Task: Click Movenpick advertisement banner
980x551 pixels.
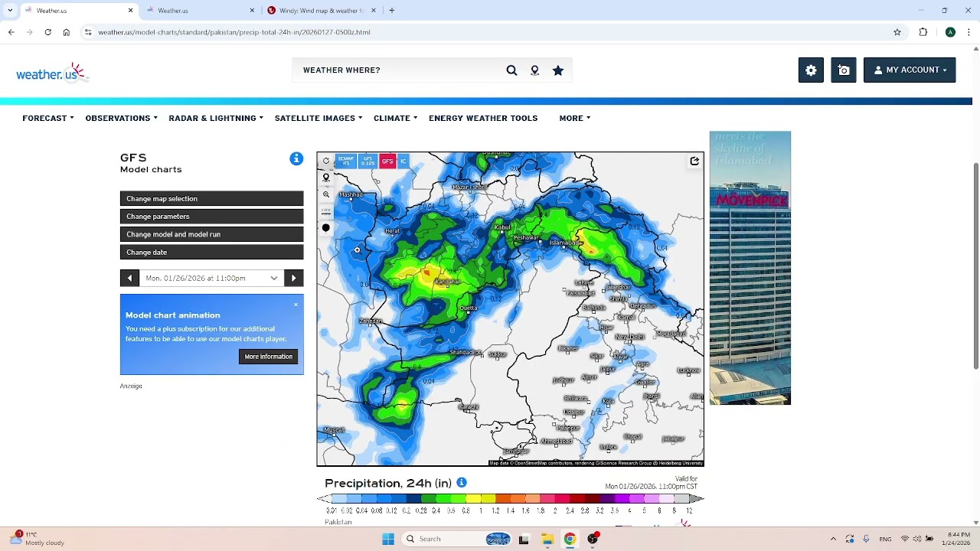Action: click(750, 268)
